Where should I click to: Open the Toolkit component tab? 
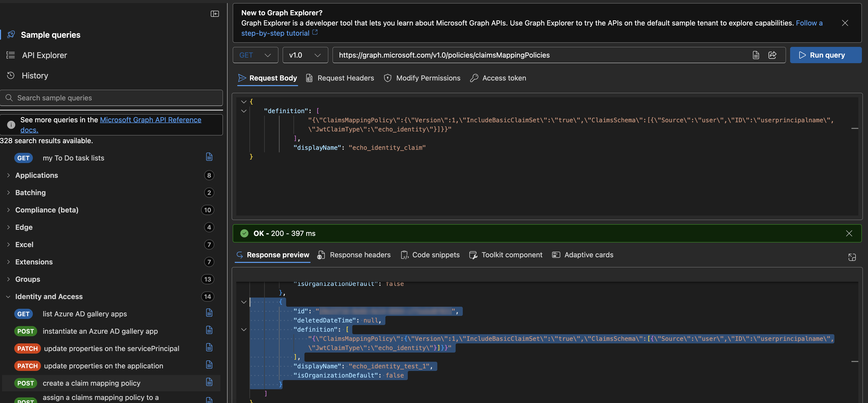pos(506,255)
